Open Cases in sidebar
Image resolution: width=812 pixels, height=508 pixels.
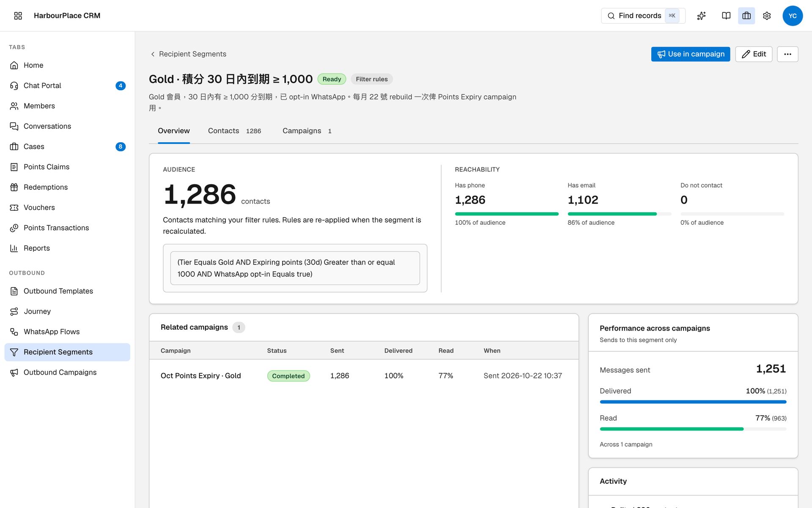click(x=67, y=146)
